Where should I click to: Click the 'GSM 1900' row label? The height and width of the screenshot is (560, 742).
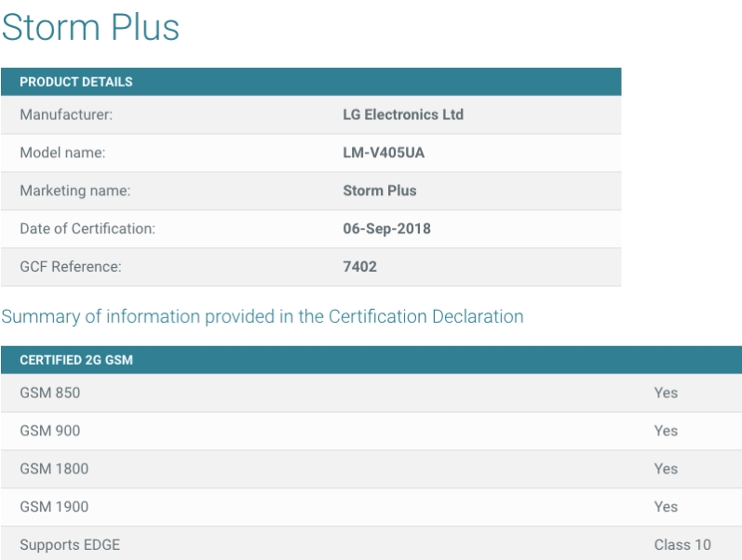54,507
